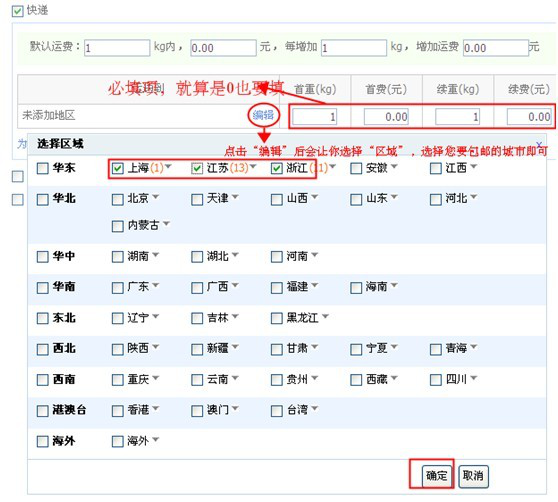558x502 pixels.
Task: Click the 取消 cancel button
Action: (x=473, y=476)
